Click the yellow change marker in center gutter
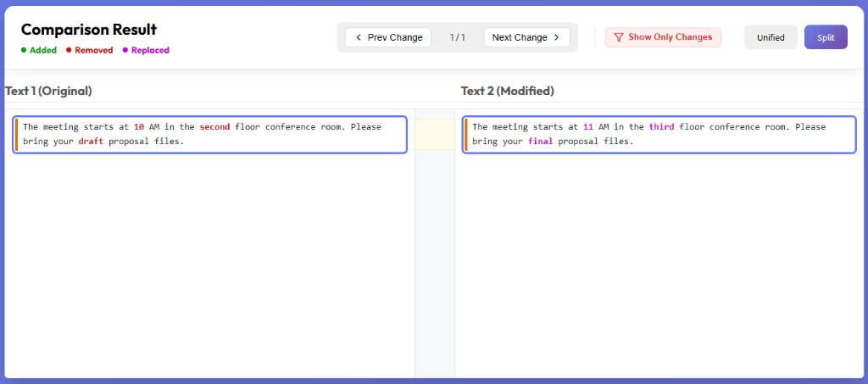The width and height of the screenshot is (868, 384). point(435,135)
